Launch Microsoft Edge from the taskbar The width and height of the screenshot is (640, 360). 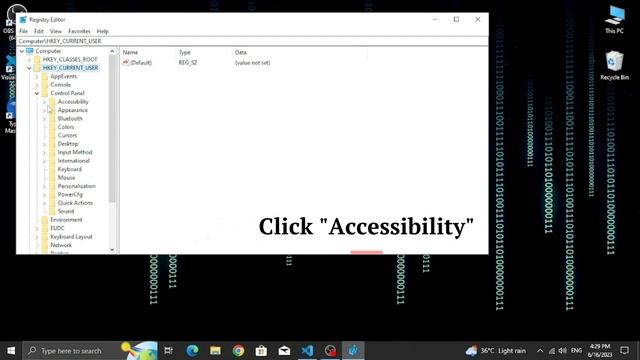click(192, 351)
